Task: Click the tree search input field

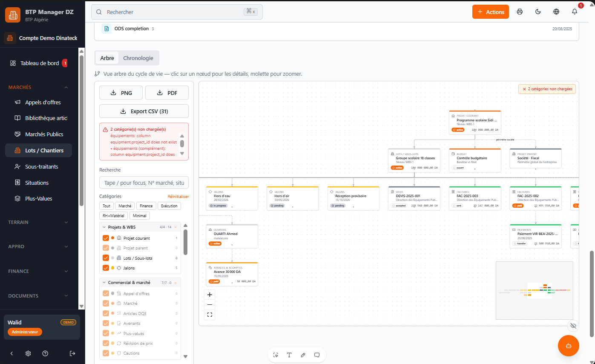Action: pos(144,183)
